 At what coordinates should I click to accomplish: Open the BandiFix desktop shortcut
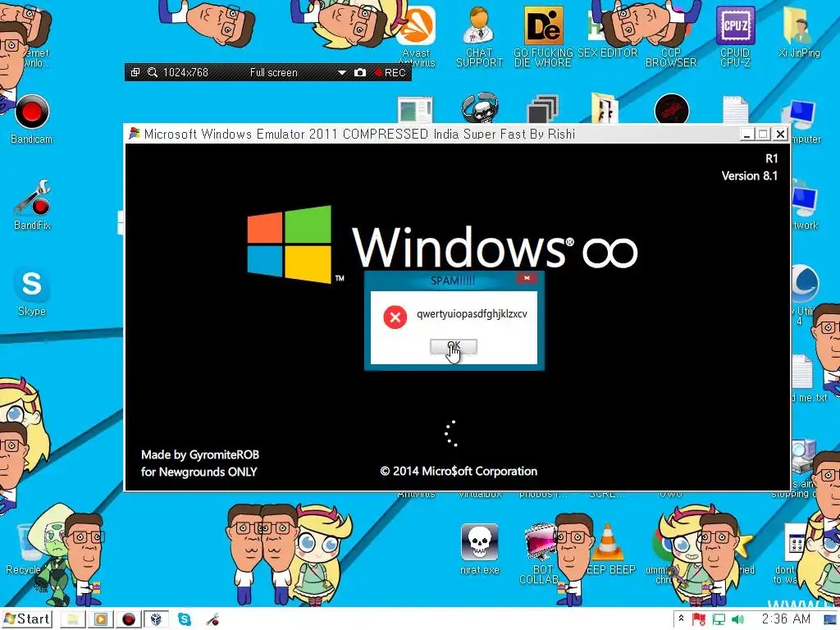tap(32, 205)
